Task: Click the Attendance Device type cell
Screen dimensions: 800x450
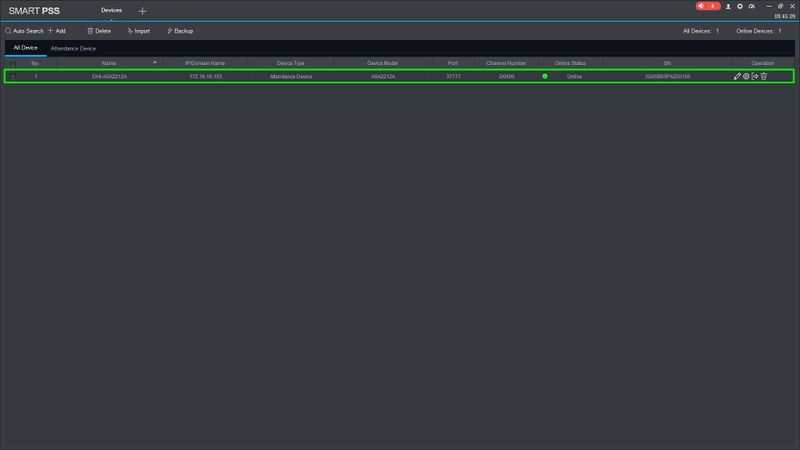Action: point(291,77)
